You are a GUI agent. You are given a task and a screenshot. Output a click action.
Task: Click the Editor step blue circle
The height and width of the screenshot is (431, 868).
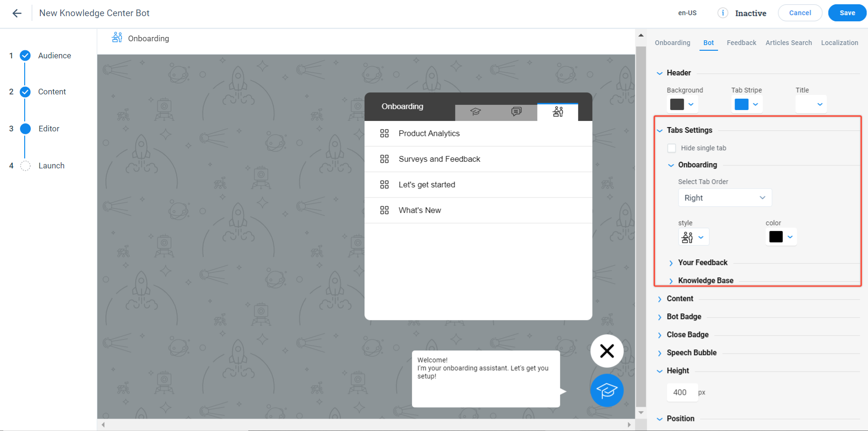[x=25, y=128]
